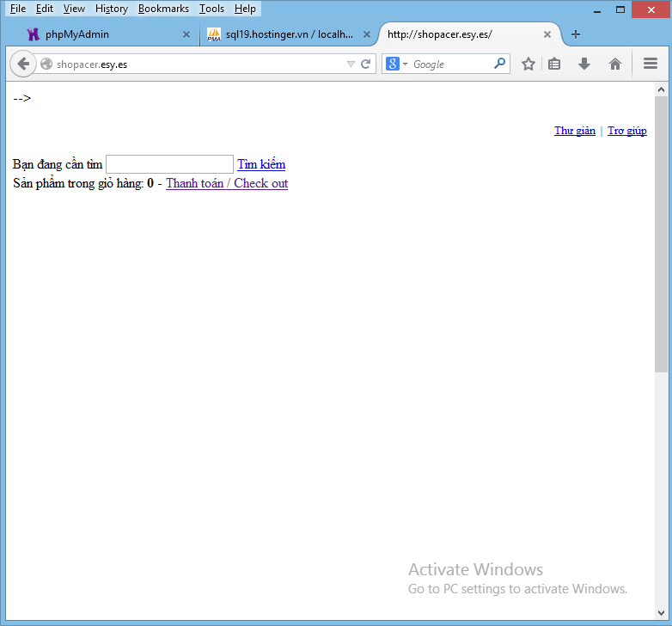Close the phpMyAdmin tab

tap(186, 34)
